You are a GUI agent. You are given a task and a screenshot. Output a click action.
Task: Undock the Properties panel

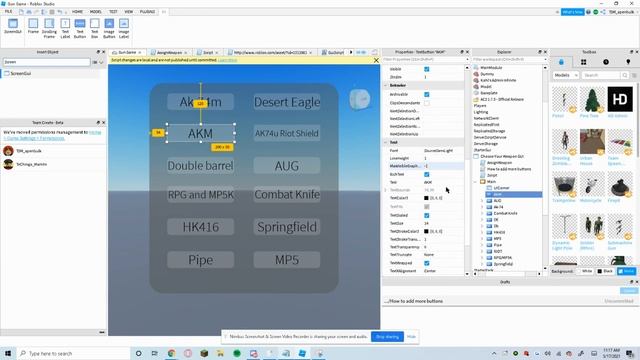(462, 52)
